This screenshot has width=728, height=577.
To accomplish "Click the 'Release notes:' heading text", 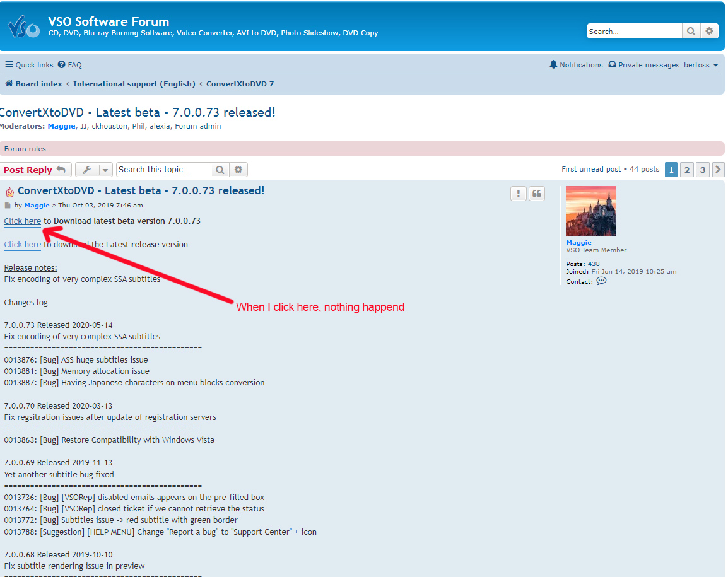I will pyautogui.click(x=31, y=268).
